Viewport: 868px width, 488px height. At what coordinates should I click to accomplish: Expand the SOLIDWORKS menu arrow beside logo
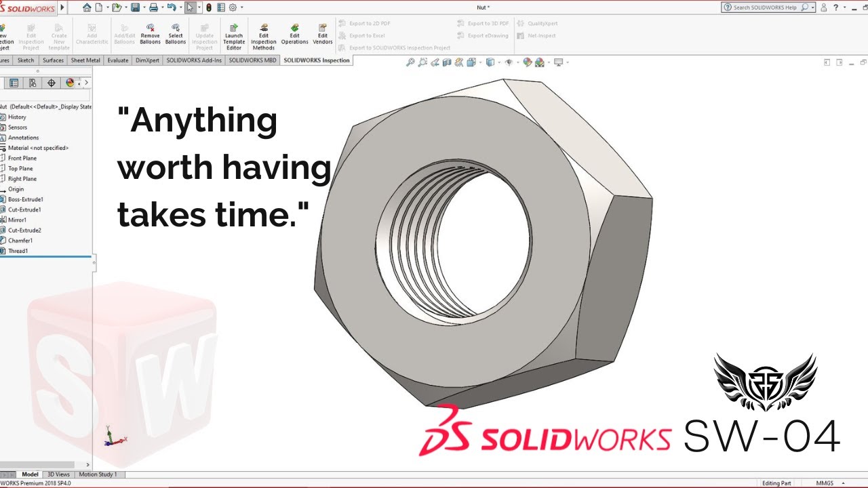pos(62,7)
